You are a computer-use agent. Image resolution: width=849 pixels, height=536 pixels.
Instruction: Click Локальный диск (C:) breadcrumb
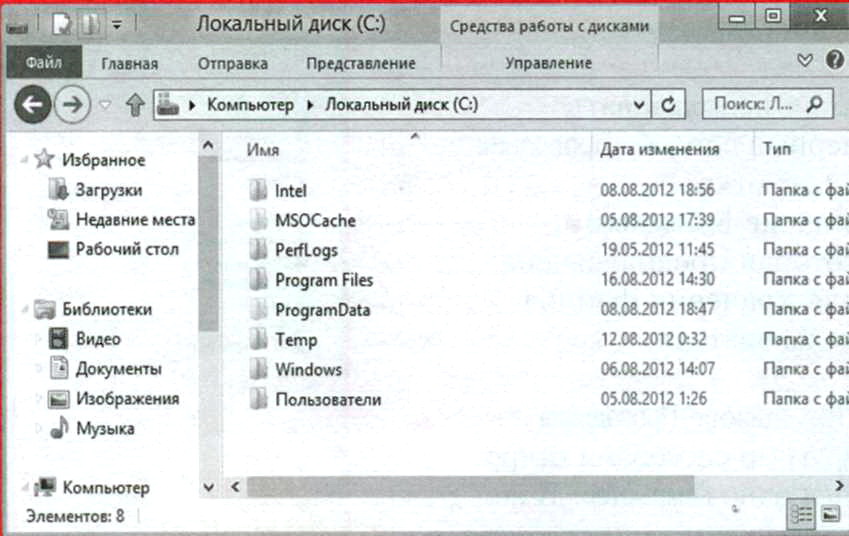pyautogui.click(x=401, y=104)
